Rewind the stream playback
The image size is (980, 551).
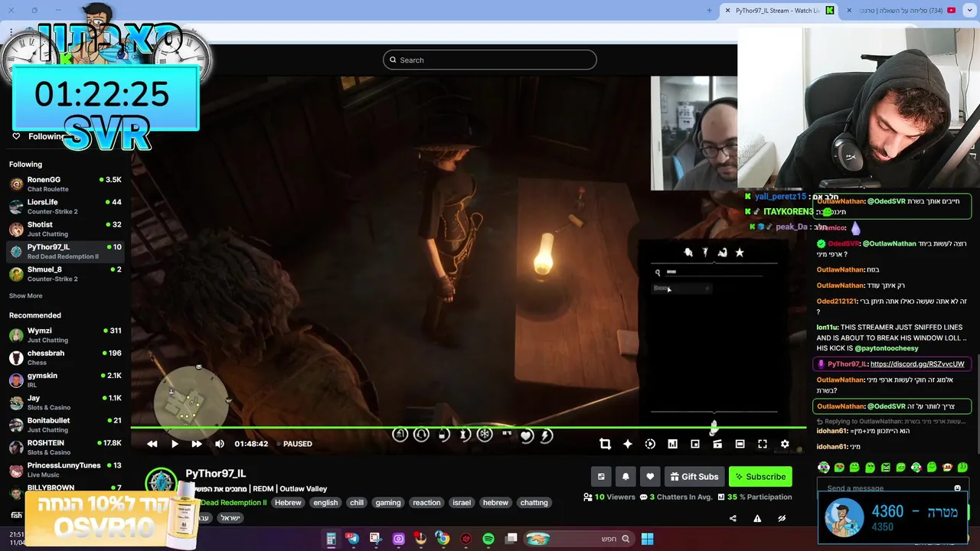pyautogui.click(x=152, y=444)
